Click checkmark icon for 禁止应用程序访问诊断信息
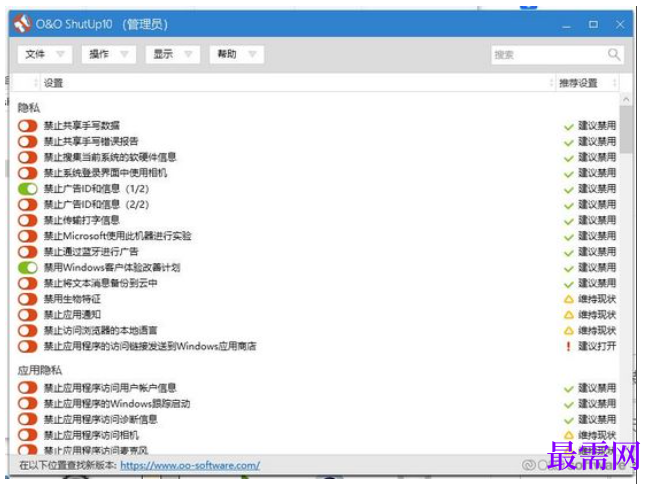Image resolution: width=659 pixels, height=487 pixels. point(569,420)
